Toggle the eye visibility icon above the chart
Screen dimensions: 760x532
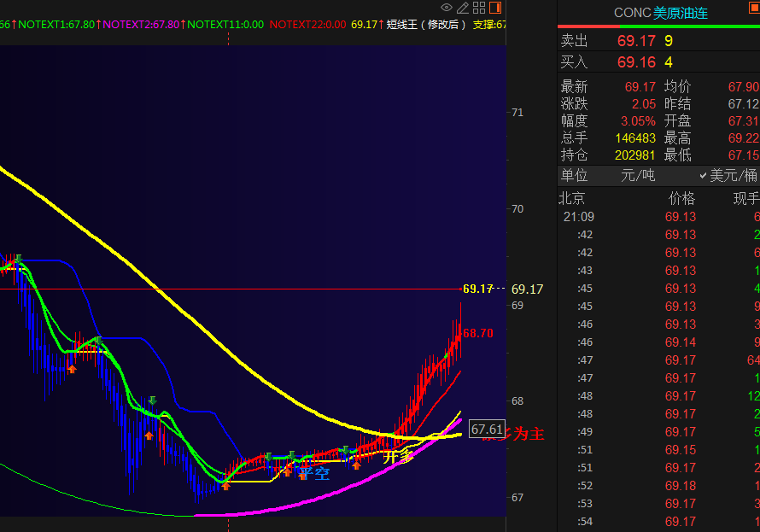click(447, 8)
